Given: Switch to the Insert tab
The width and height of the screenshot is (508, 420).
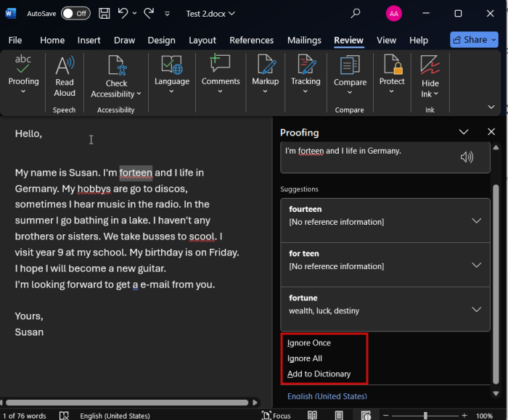Looking at the screenshot, I should 89,40.
